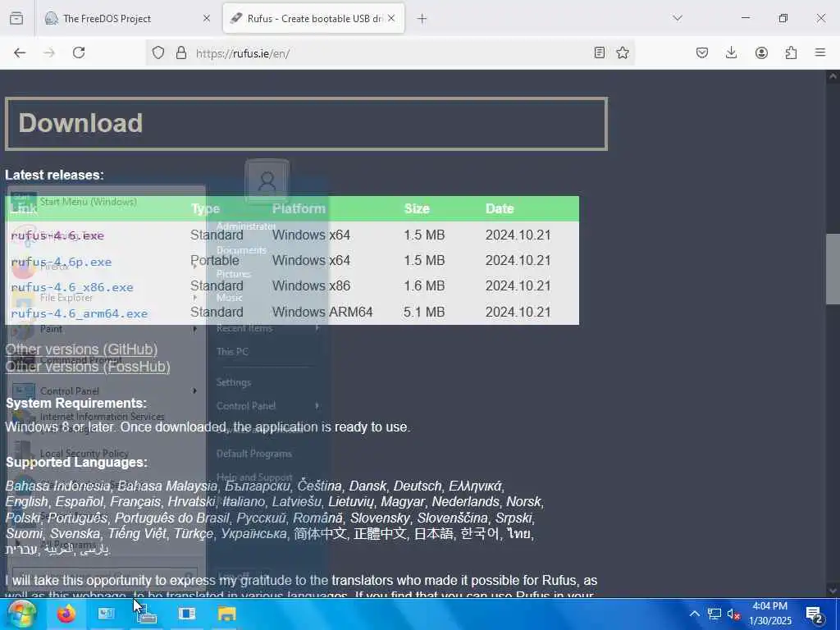Open Firefox View from the tab bar
The image size is (840, 630).
tap(16, 18)
